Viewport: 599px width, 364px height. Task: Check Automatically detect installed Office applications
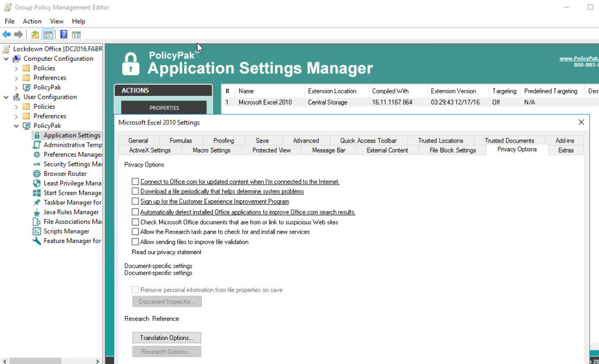click(135, 212)
